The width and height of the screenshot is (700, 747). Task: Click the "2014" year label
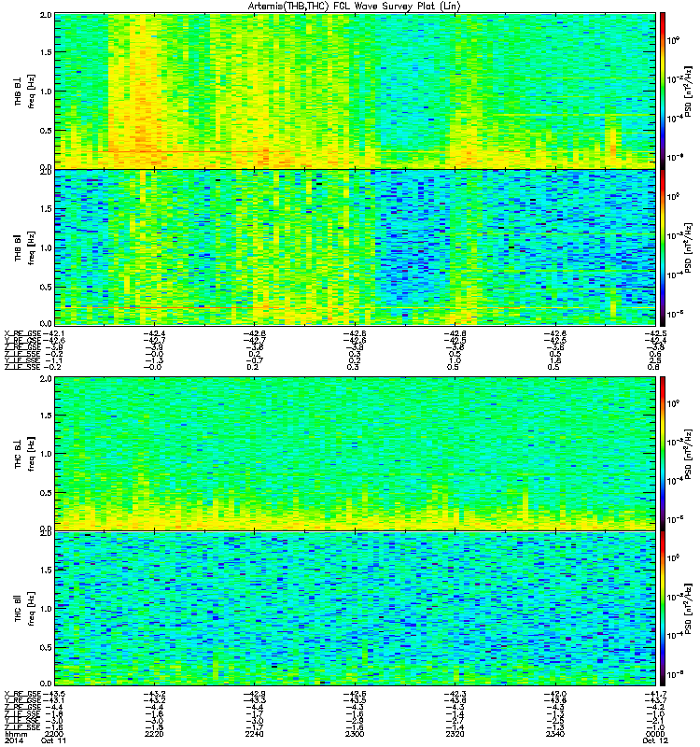13,740
